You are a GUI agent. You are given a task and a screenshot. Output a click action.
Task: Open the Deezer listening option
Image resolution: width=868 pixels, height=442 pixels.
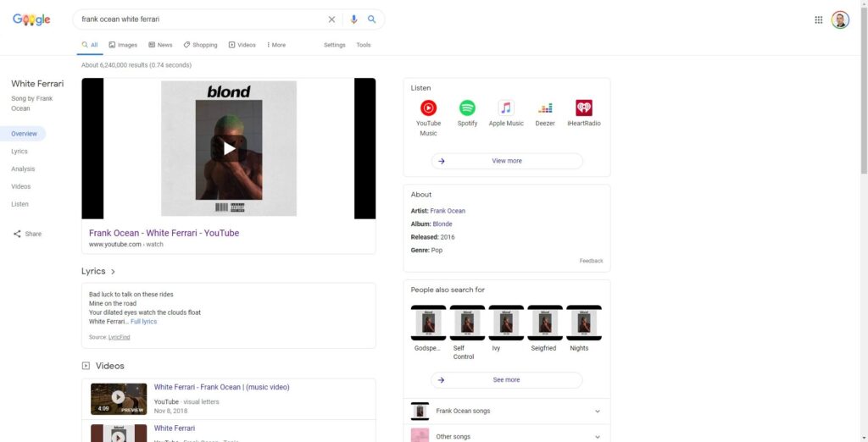coord(545,108)
